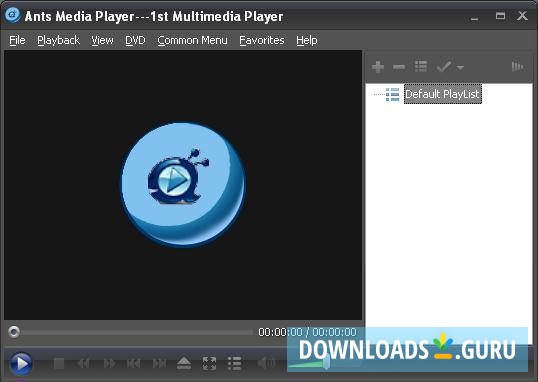Open the Help menu

307,40
